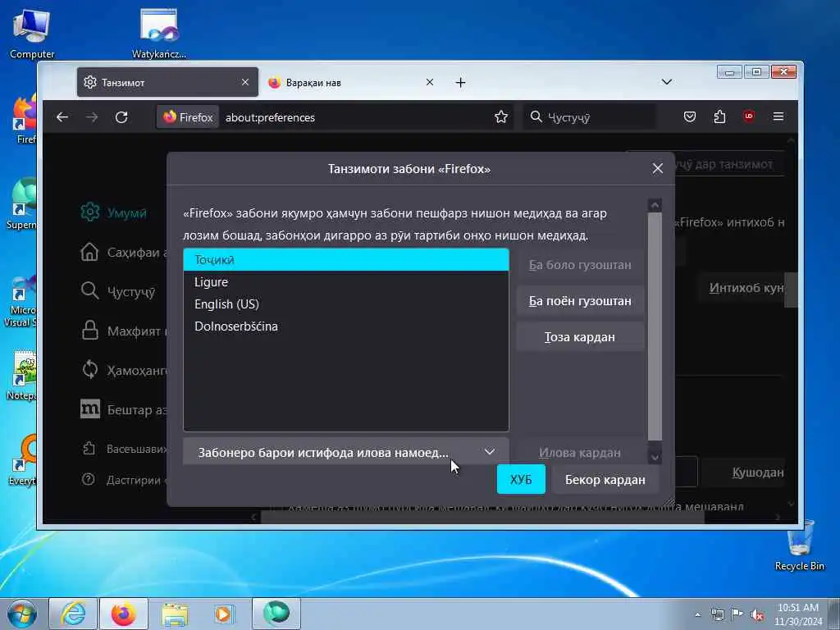Open the Recycle Bin desktop icon

pos(800,546)
